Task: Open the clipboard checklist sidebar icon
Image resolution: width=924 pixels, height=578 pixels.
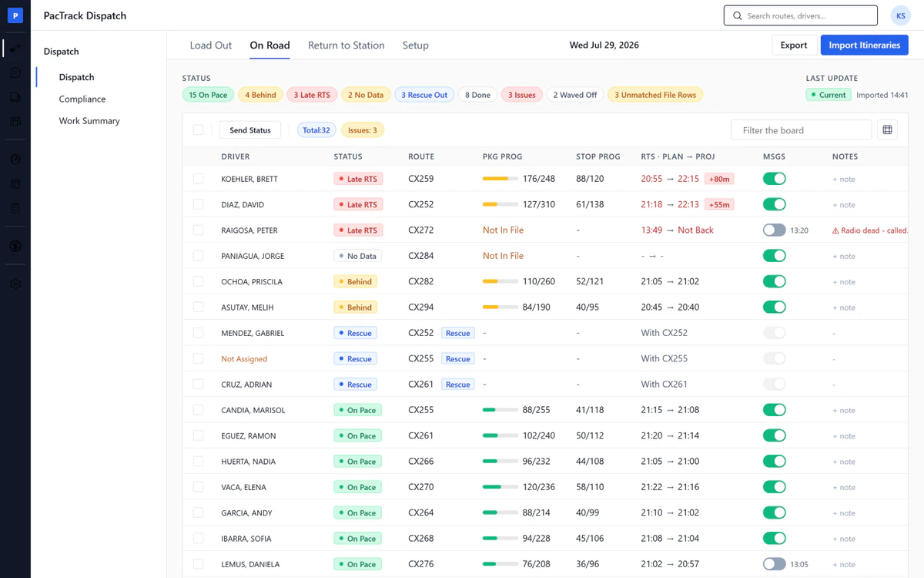Action: pyautogui.click(x=15, y=208)
